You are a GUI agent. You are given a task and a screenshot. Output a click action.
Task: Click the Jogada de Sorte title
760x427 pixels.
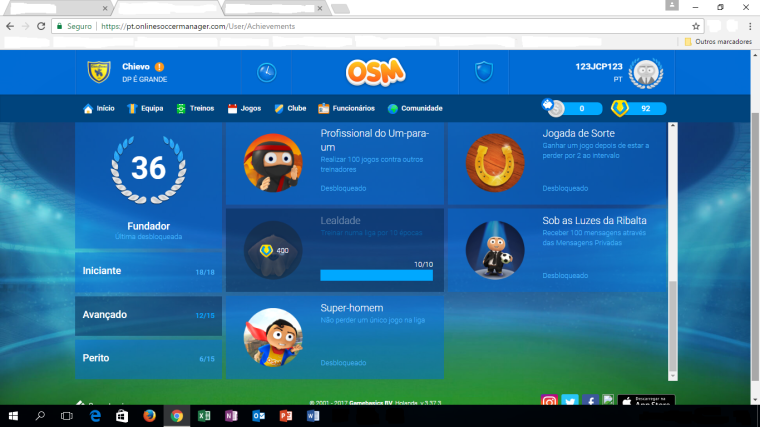(578, 133)
